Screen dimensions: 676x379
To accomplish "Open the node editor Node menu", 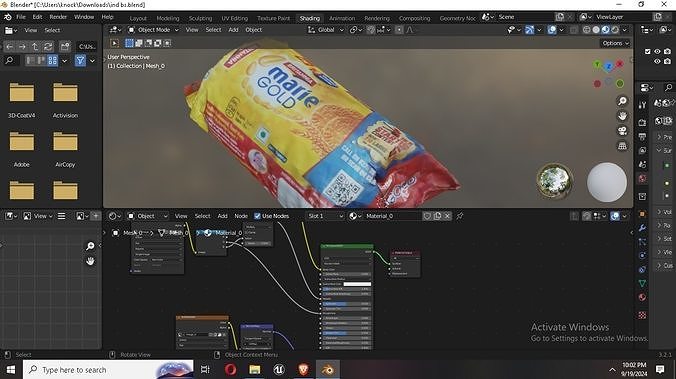I will [x=241, y=216].
